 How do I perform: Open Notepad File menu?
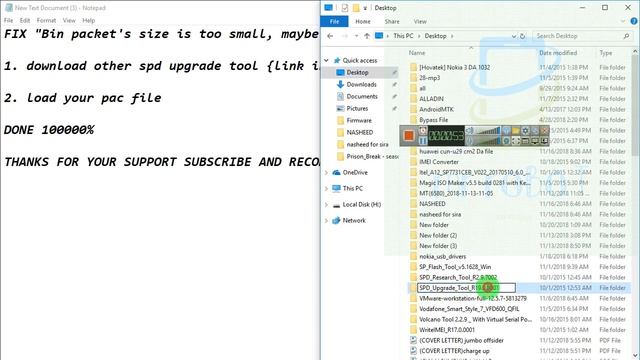8,20
